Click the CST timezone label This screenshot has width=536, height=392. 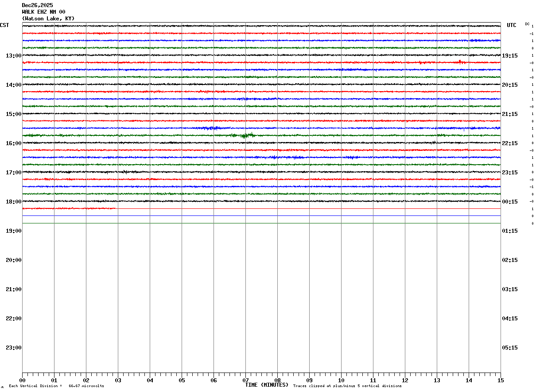click(x=4, y=25)
